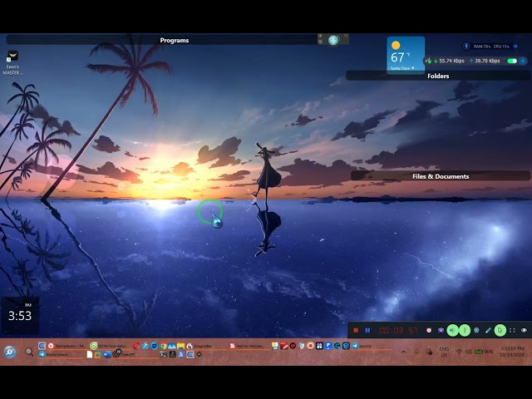Open the blank document icon on taskbar
532x399 pixels.
90,355
